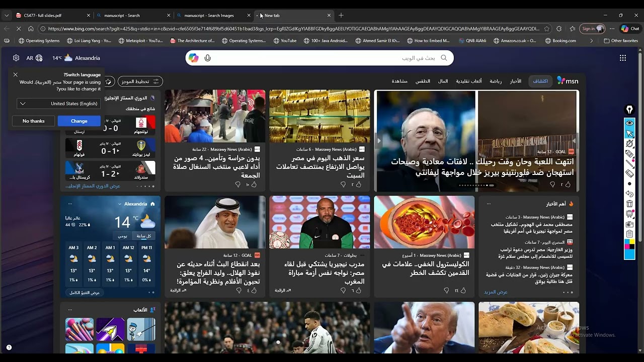Select the line drawing annotation tool
The width and height of the screenshot is (644, 362).
pos(629,163)
